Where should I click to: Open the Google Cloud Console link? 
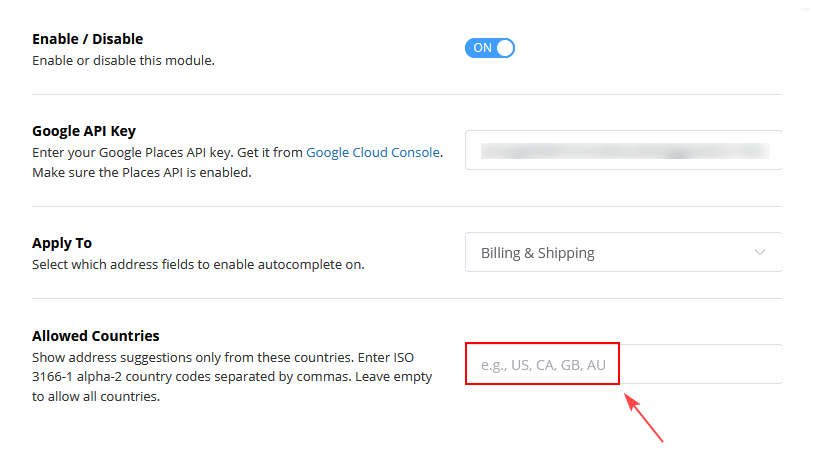(x=372, y=152)
